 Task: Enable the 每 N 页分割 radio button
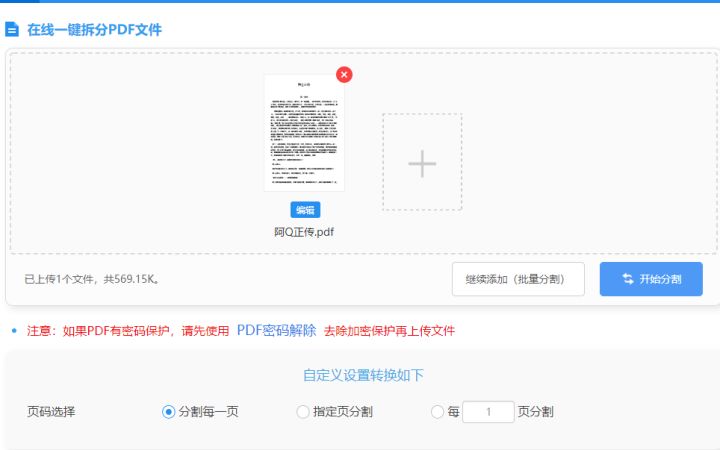437,412
